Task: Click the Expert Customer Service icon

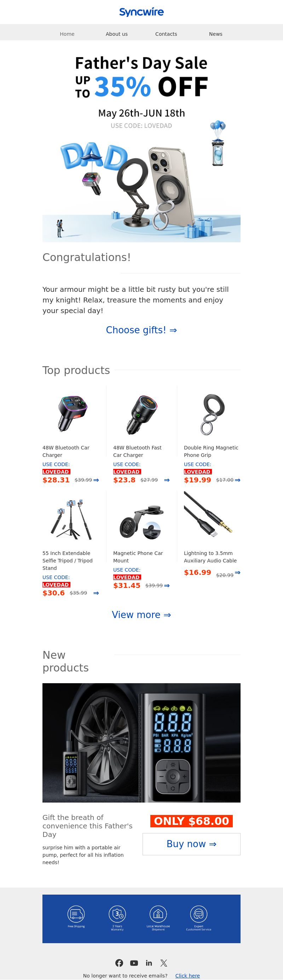Action: pos(199,913)
